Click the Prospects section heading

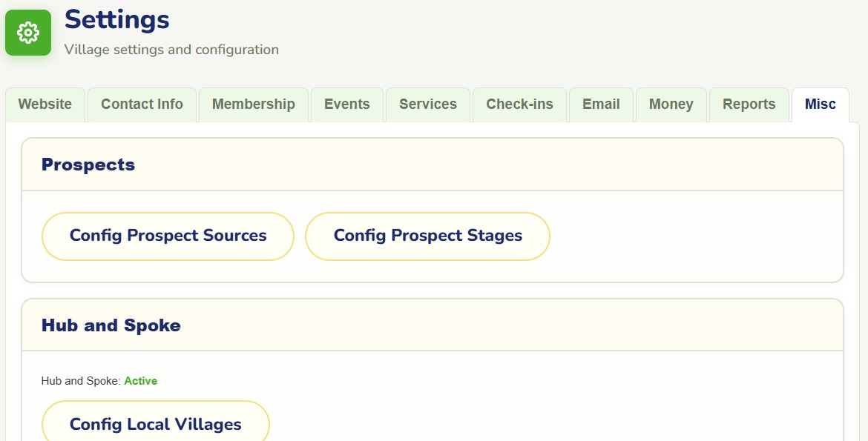[88, 165]
